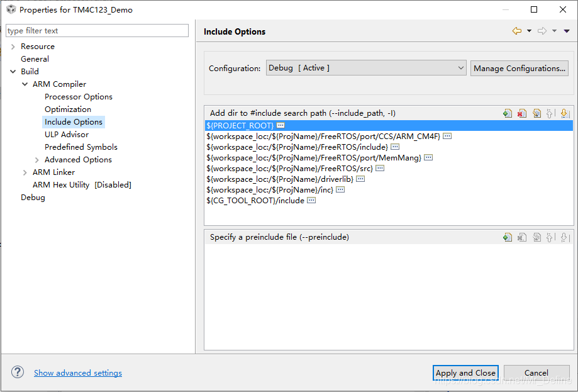Screen dimensions: 578x392
Task: Open Predefined Symbols settings
Action: coord(81,147)
